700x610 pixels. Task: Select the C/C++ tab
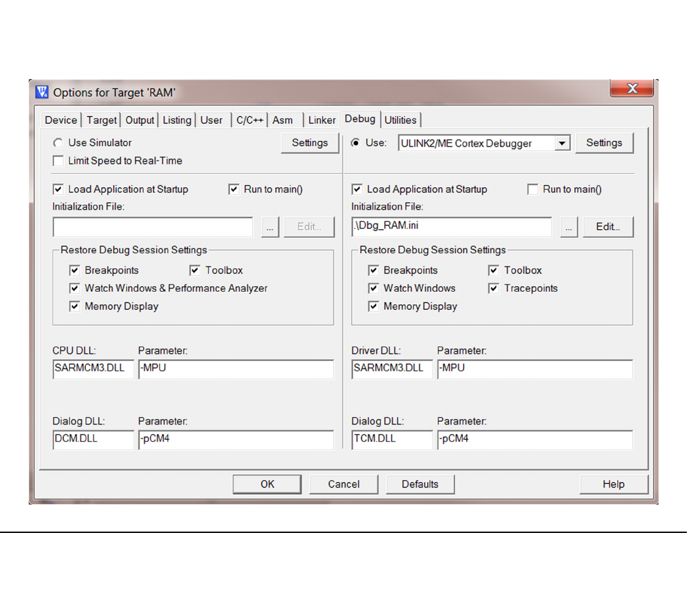pyautogui.click(x=250, y=120)
